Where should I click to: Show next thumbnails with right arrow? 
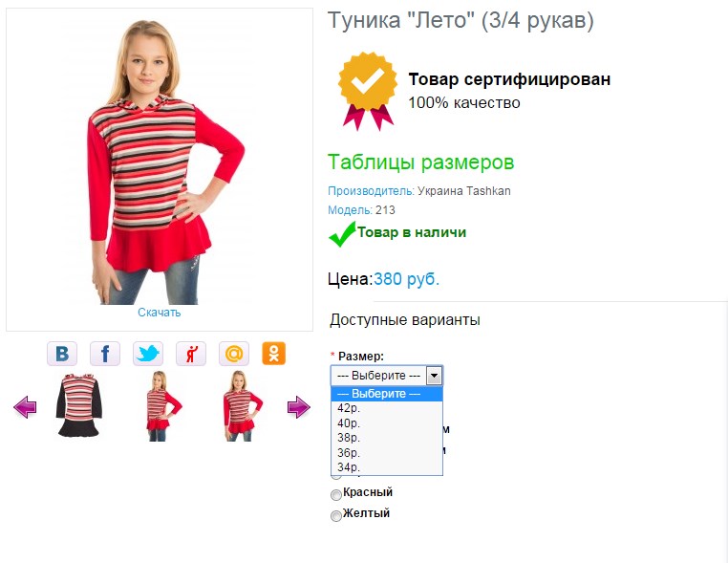tap(298, 407)
